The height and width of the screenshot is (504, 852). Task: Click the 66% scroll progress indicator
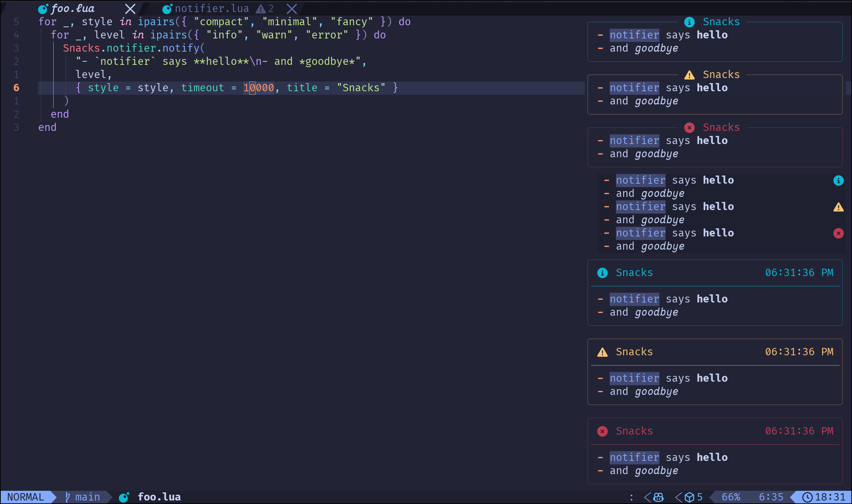(x=732, y=497)
